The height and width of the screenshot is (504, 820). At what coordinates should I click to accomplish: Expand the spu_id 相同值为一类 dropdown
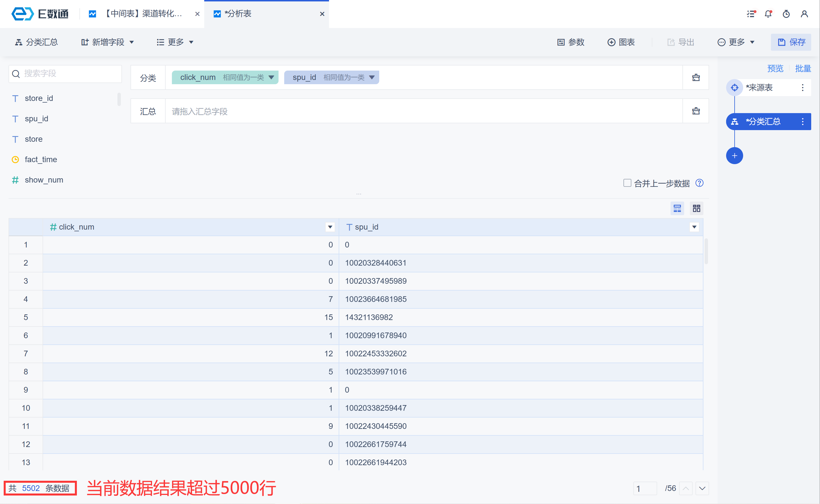(x=372, y=77)
